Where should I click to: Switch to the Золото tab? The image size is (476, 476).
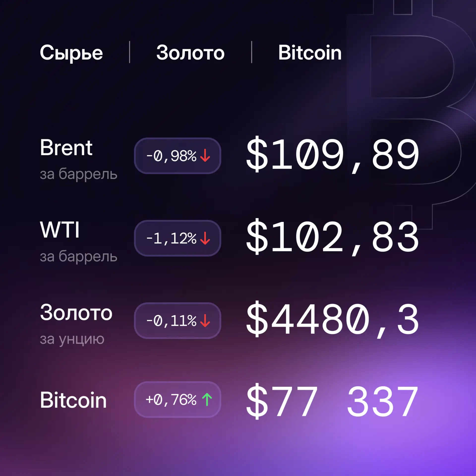[190, 53]
